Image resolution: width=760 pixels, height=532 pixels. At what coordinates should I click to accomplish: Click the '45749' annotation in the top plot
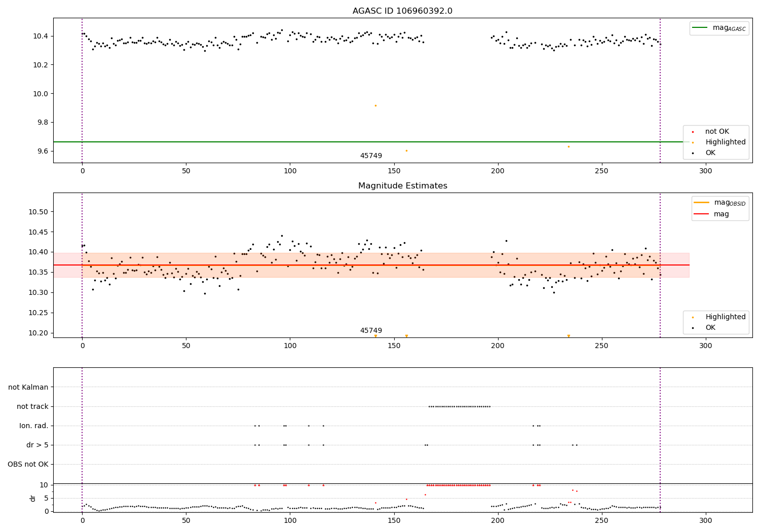371,156
